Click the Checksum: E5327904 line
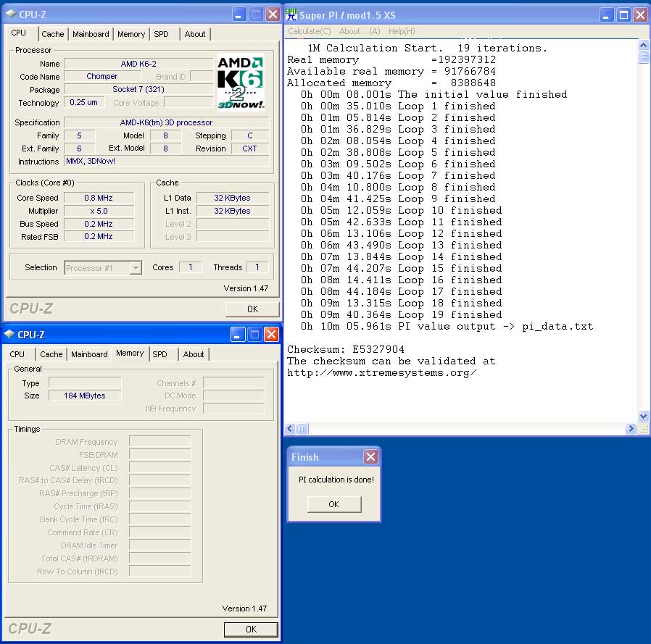The height and width of the screenshot is (644, 651). [345, 349]
